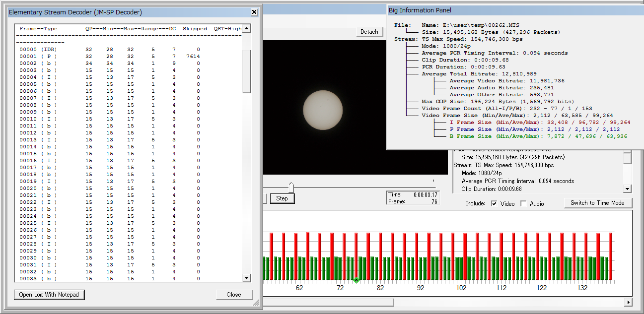Click the green current-frame marker on chart
The image size is (644, 314).
click(x=356, y=281)
